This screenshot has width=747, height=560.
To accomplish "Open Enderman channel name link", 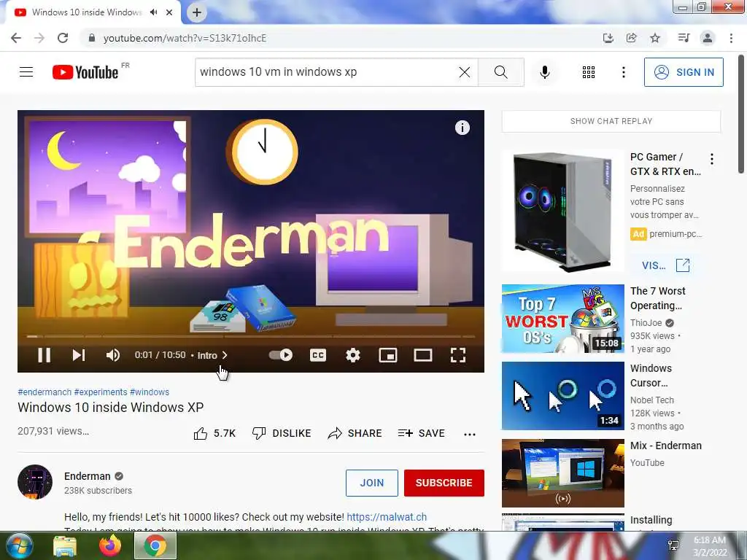I will point(88,476).
